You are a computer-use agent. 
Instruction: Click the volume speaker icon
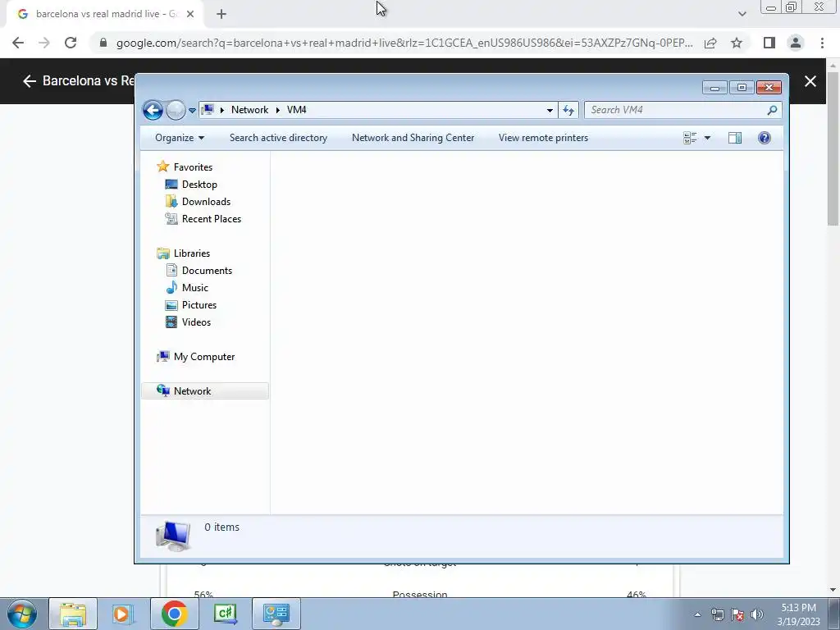click(x=757, y=614)
